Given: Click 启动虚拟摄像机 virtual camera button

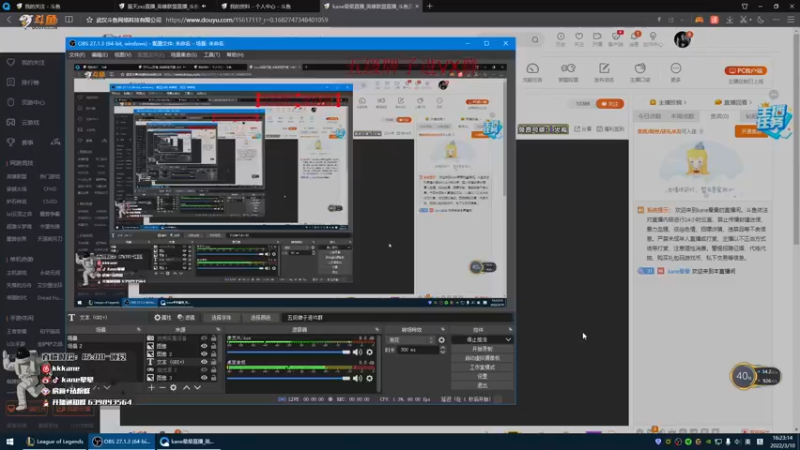Looking at the screenshot, I should pos(482,358).
